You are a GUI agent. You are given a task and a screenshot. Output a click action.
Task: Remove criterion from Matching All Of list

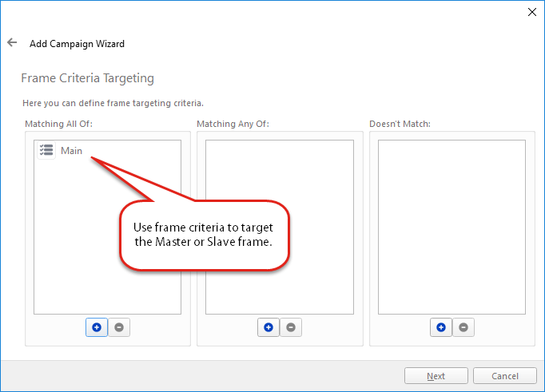118,327
